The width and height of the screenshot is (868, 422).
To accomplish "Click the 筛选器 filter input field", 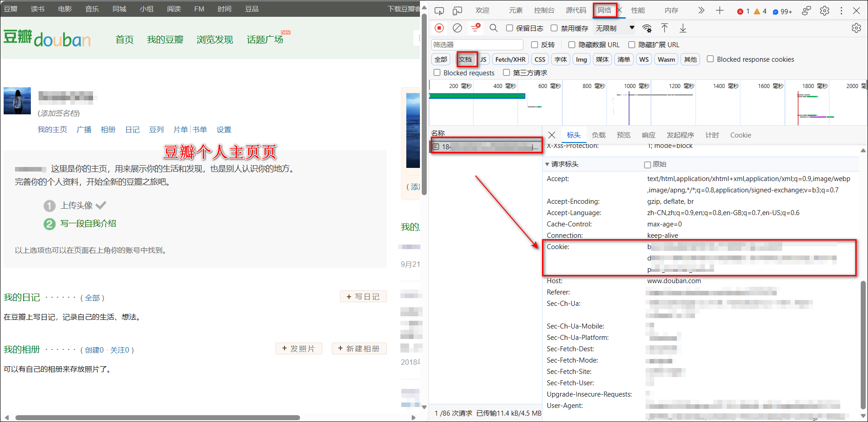I will pyautogui.click(x=477, y=44).
